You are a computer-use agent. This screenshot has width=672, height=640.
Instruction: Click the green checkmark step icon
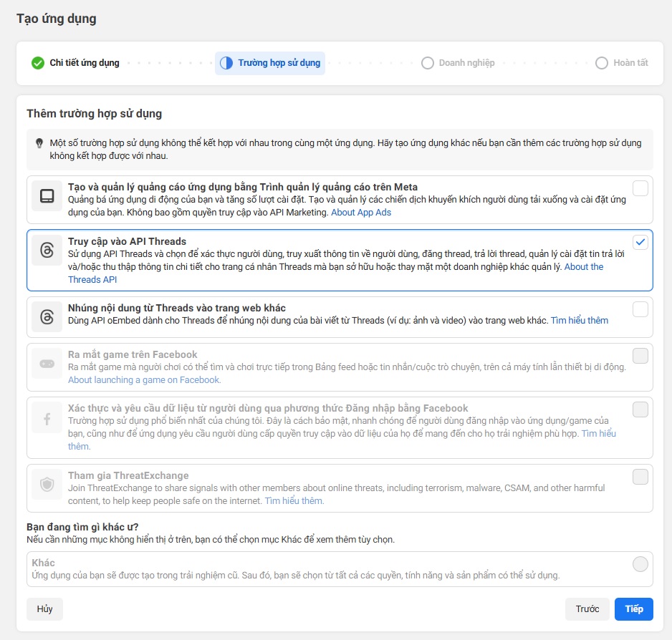tap(38, 63)
